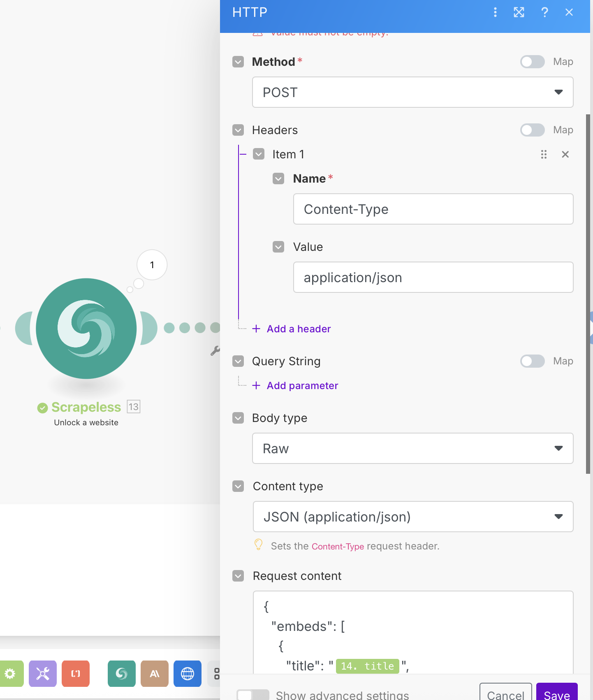Expand the HTTP panel to fullscreen
This screenshot has width=593, height=700.
(519, 12)
